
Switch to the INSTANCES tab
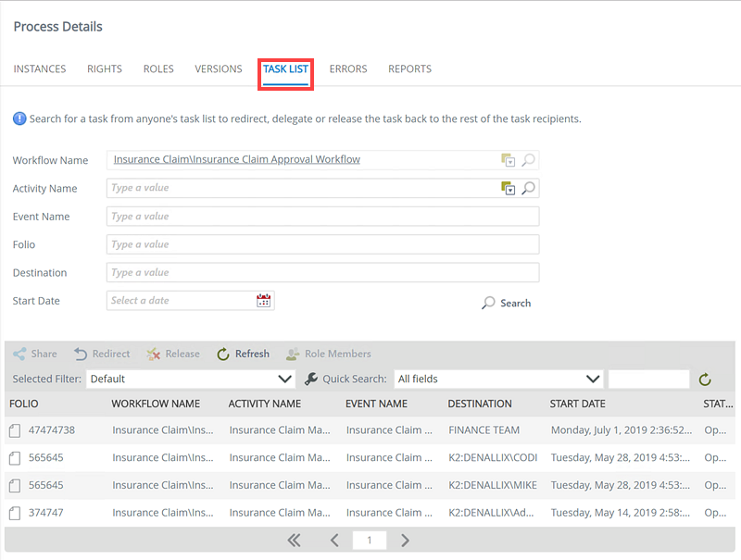tap(40, 68)
